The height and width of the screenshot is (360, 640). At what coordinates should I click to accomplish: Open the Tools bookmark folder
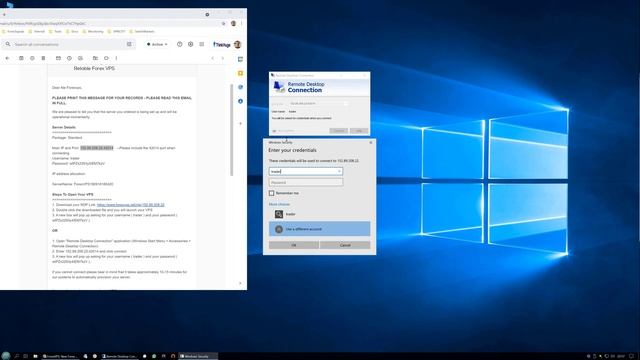[x=55, y=31]
